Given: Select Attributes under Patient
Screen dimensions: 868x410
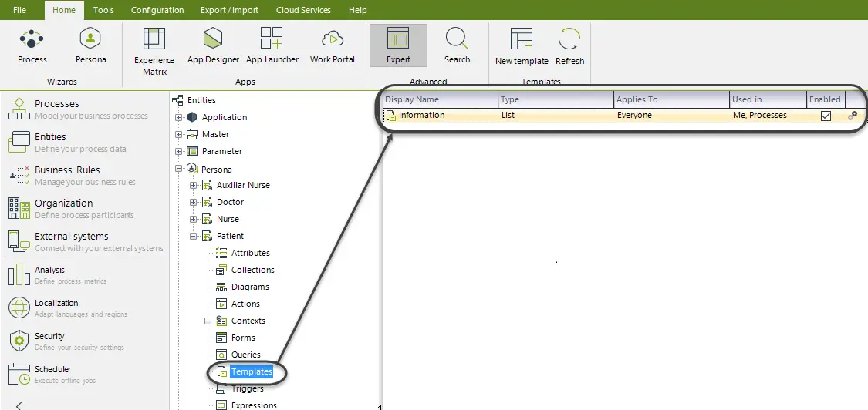Looking at the screenshot, I should tap(250, 253).
